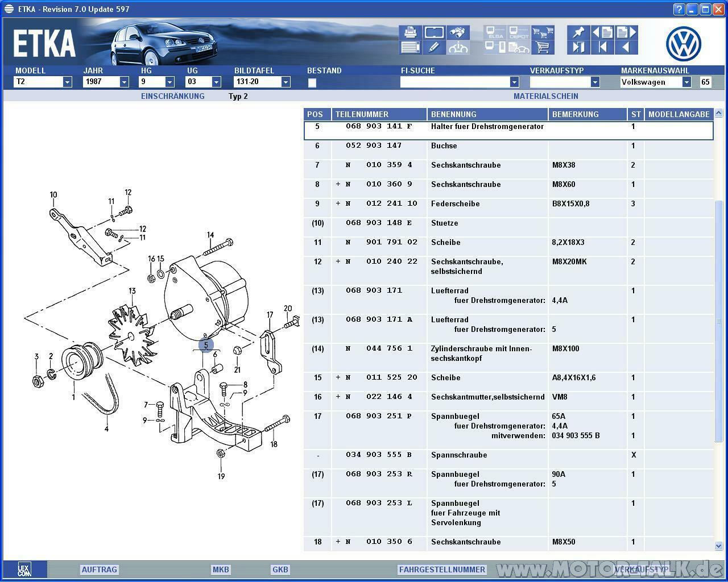728x582 pixels.
Task: Click the GKB tab in bottom bar
Action: [x=280, y=569]
